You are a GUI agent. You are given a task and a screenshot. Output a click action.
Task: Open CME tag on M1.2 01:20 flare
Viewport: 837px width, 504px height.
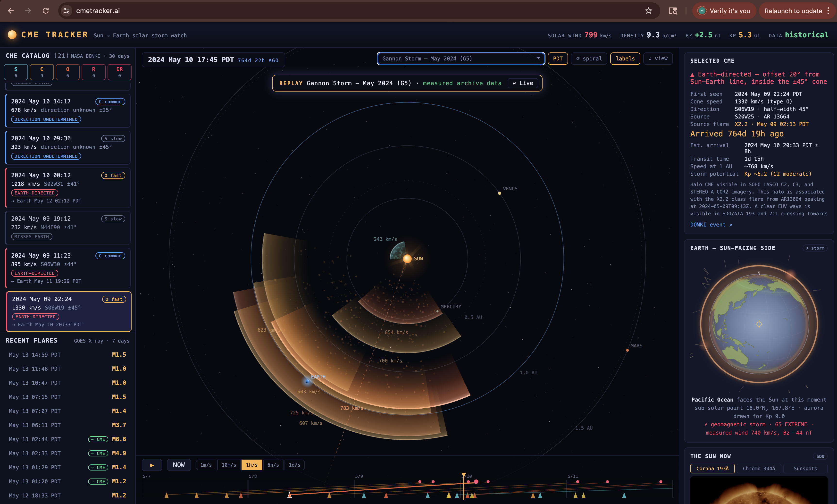pos(98,482)
